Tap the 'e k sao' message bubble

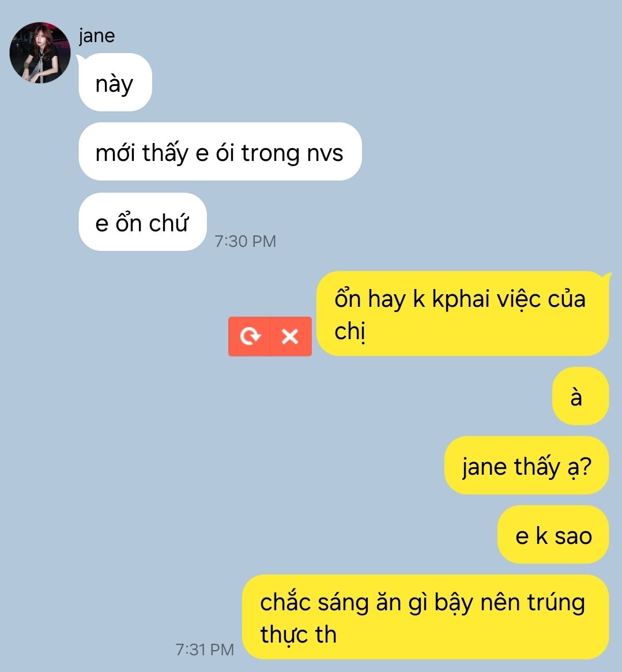point(553,535)
